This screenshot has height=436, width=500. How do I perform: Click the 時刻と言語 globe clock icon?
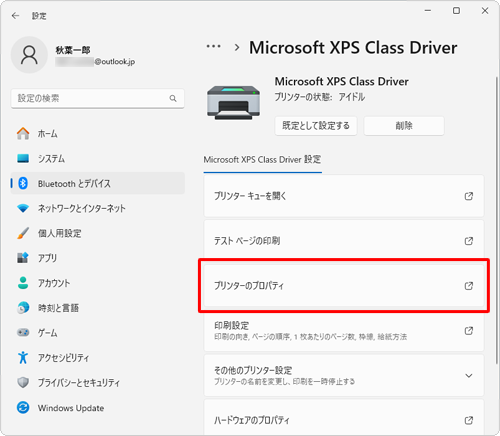(23, 308)
